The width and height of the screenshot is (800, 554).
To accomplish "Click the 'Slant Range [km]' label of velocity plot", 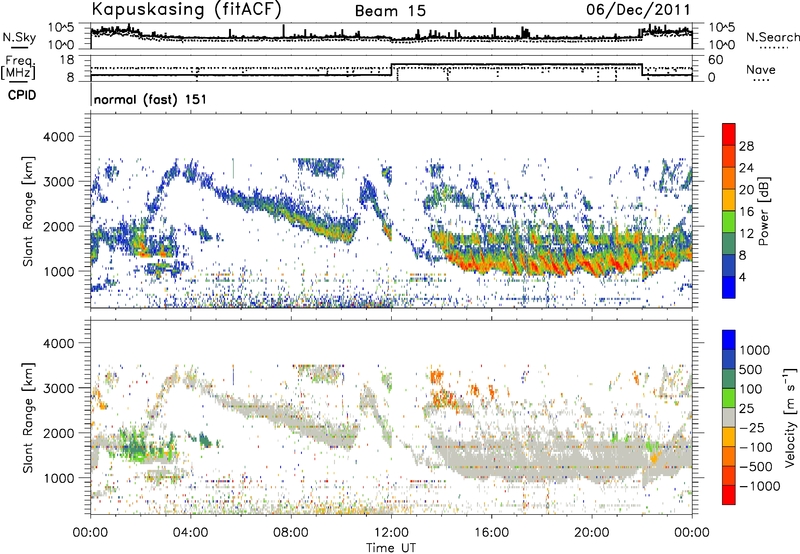I will tap(28, 418).
